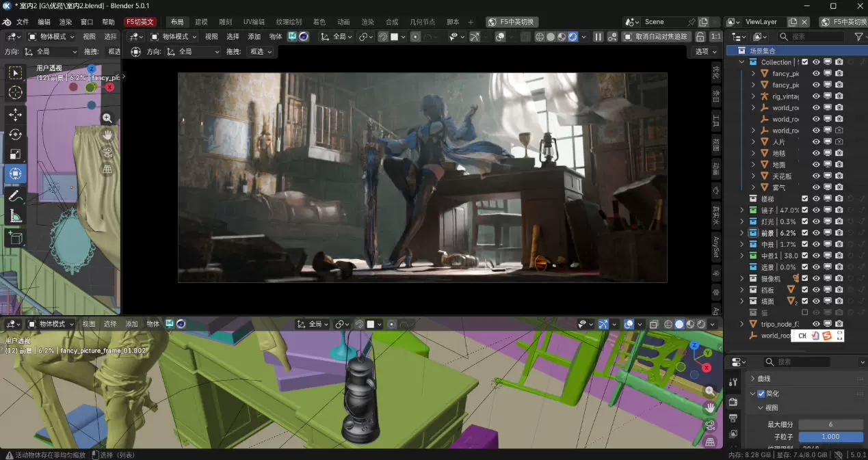The height and width of the screenshot is (460, 868).
Task: Open the 选项 options dropdown
Action: 705,51
